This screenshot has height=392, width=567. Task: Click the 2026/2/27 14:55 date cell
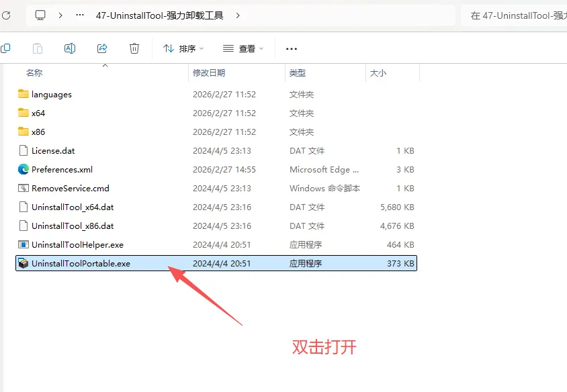click(224, 169)
